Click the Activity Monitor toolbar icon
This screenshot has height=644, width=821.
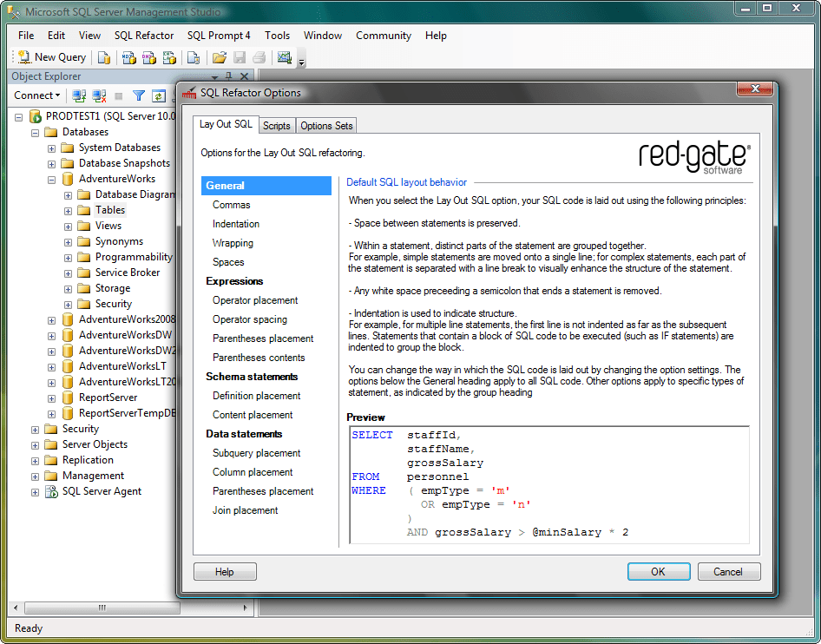pyautogui.click(x=284, y=58)
